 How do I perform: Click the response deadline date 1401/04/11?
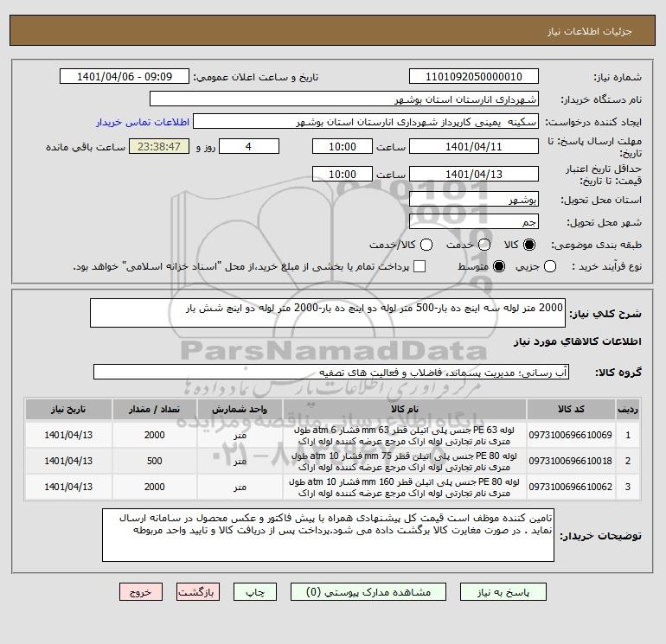[x=474, y=146]
